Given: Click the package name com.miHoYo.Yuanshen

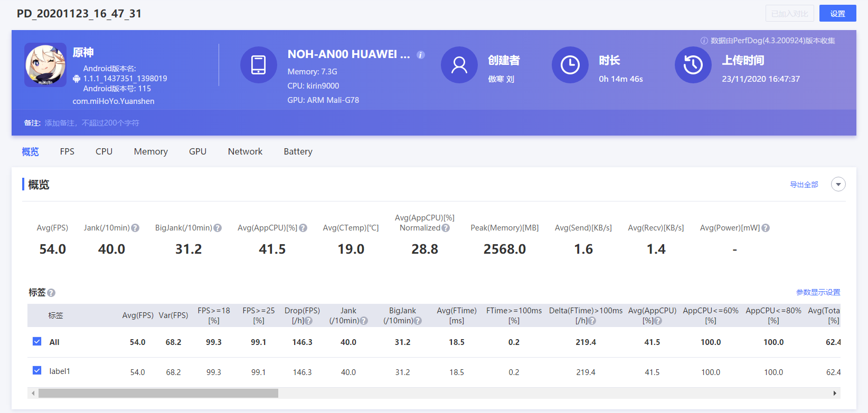Looking at the screenshot, I should click(x=114, y=101).
